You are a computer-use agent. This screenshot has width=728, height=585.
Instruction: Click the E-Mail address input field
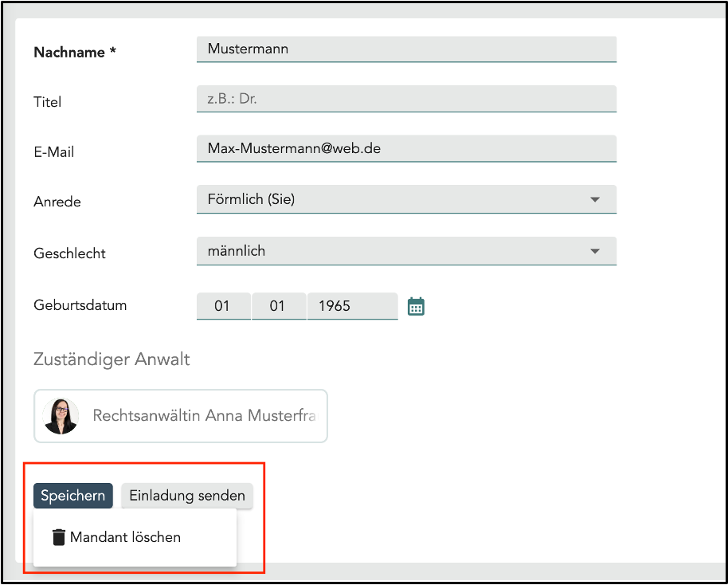click(x=406, y=148)
